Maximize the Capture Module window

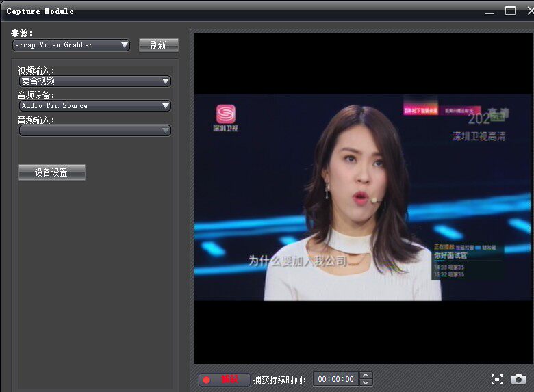tap(510, 11)
